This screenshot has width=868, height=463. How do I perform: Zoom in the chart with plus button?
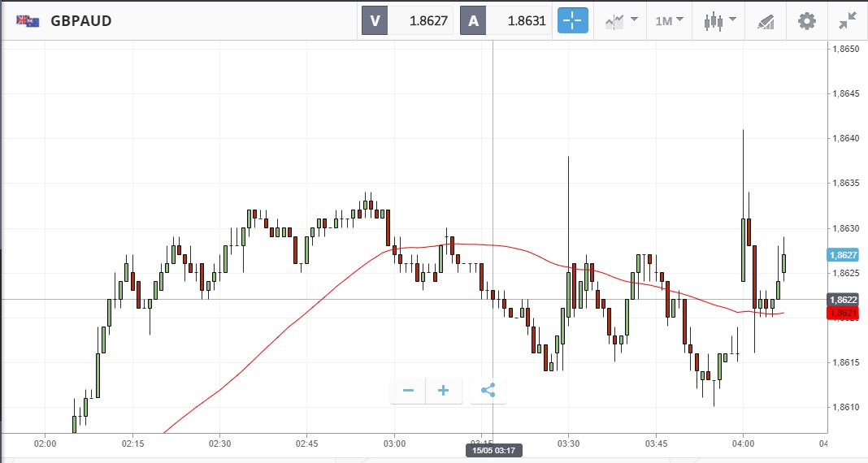point(444,391)
